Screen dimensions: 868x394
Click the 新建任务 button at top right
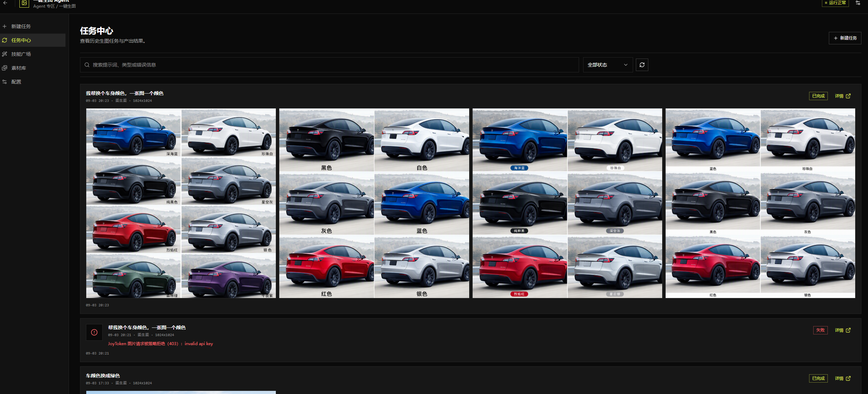[845, 38]
